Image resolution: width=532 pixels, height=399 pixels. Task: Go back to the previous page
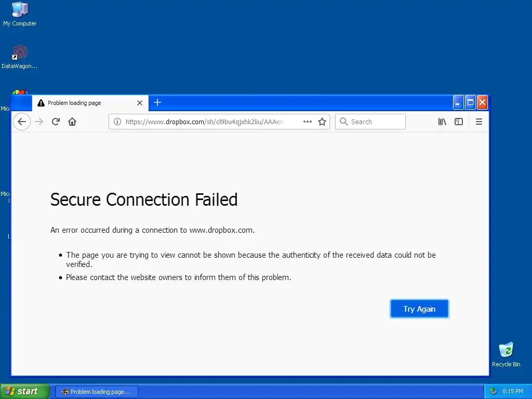click(x=21, y=122)
